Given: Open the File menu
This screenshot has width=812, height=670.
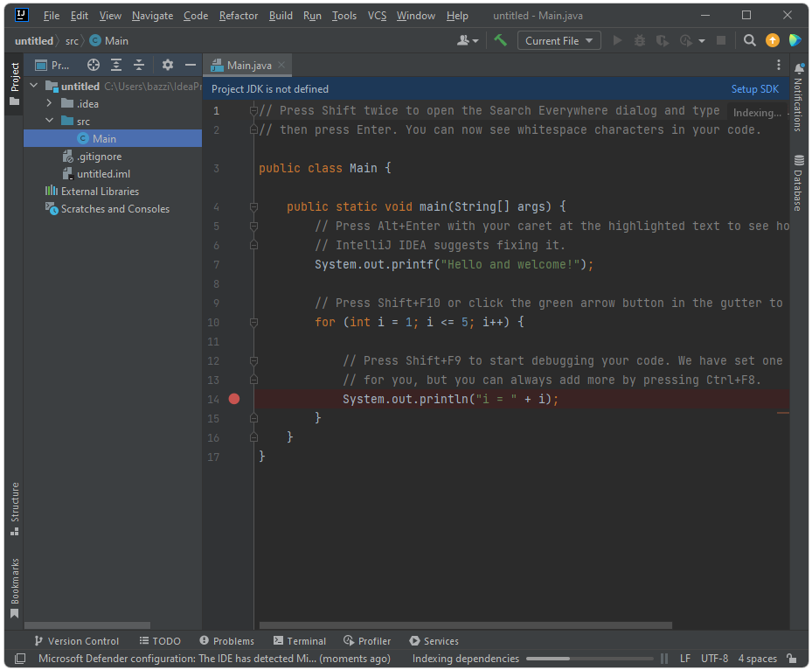Looking at the screenshot, I should pyautogui.click(x=52, y=16).
